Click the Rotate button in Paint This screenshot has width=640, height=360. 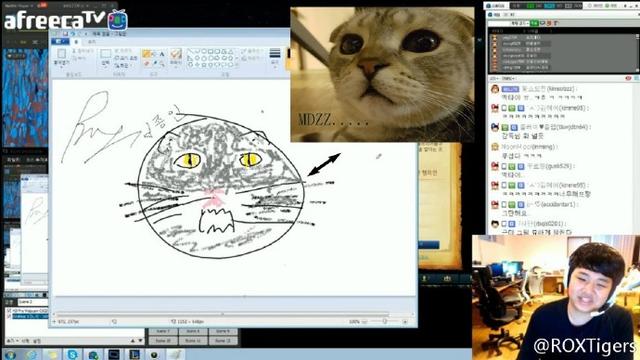122,65
